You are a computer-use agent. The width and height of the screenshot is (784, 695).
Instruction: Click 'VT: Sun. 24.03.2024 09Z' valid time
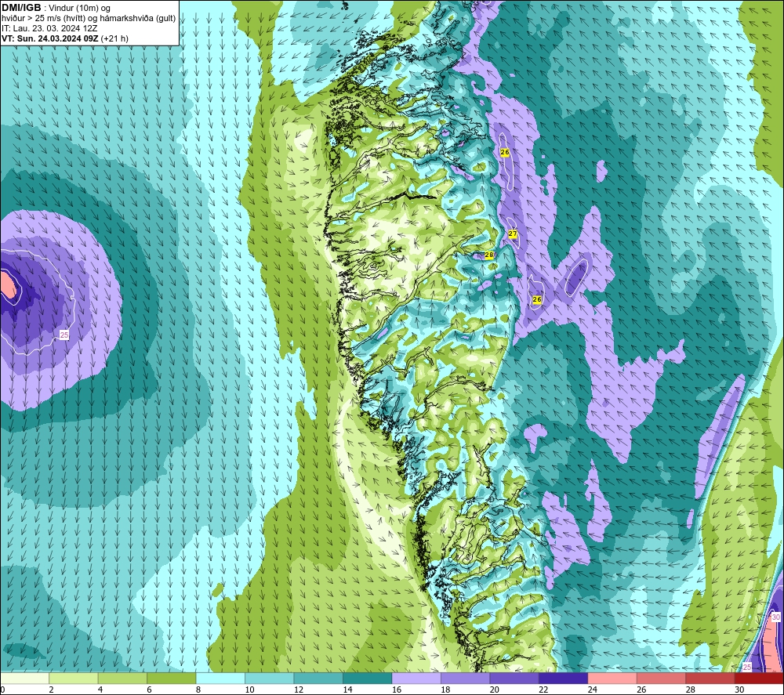pyautogui.click(x=50, y=38)
